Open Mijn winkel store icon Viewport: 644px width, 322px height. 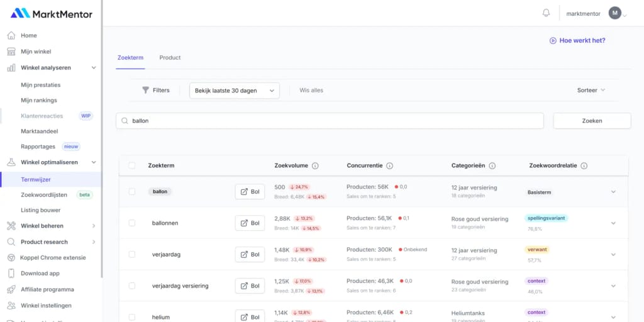tap(11, 52)
